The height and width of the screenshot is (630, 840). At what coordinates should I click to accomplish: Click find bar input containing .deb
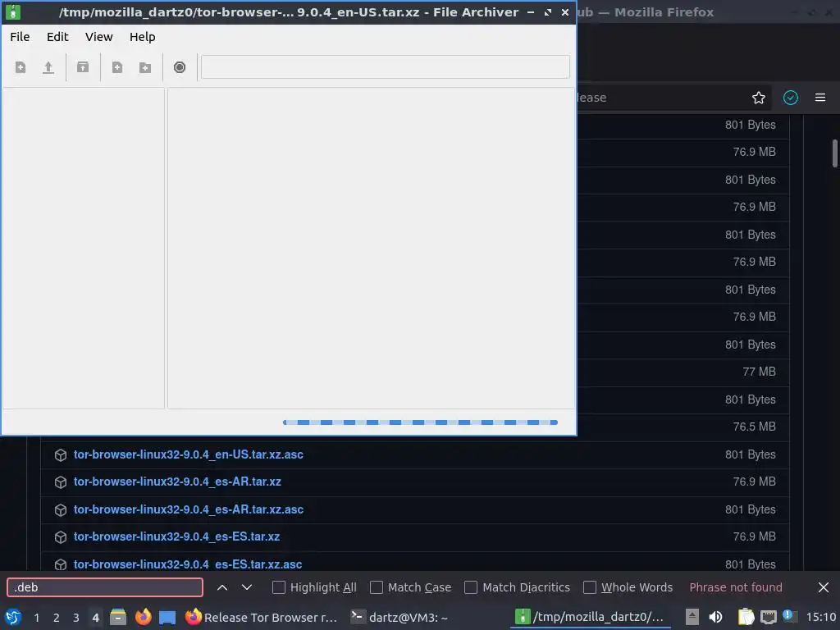tap(105, 587)
